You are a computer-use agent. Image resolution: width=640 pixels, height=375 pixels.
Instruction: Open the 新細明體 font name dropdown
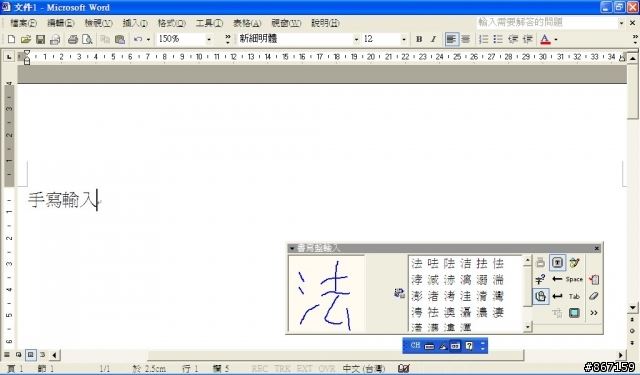(x=356, y=39)
